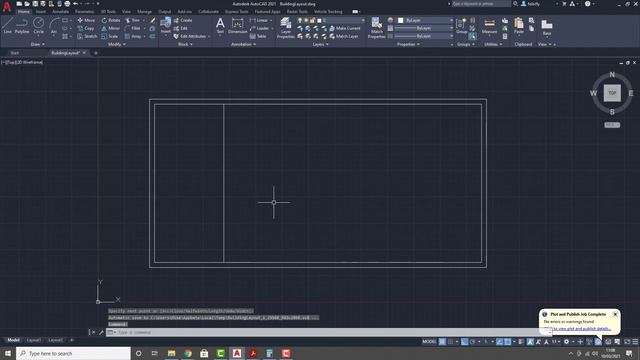Select the Arc tool
This screenshot has height=360, width=640.
[54, 25]
